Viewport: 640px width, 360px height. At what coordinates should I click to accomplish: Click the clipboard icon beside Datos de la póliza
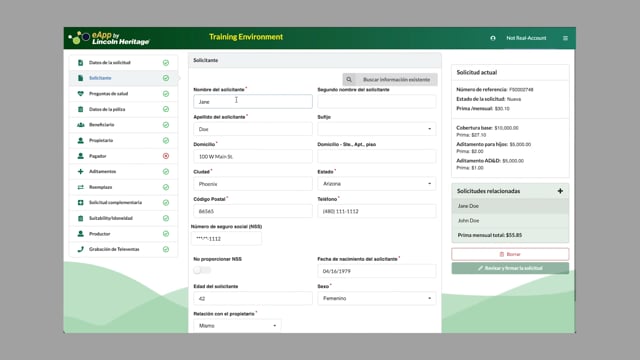[80, 109]
